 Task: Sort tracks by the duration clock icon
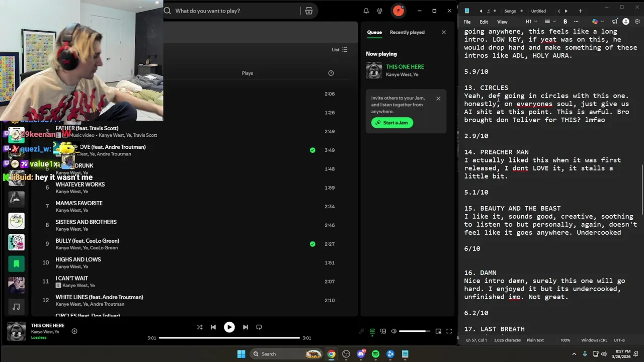[331, 73]
